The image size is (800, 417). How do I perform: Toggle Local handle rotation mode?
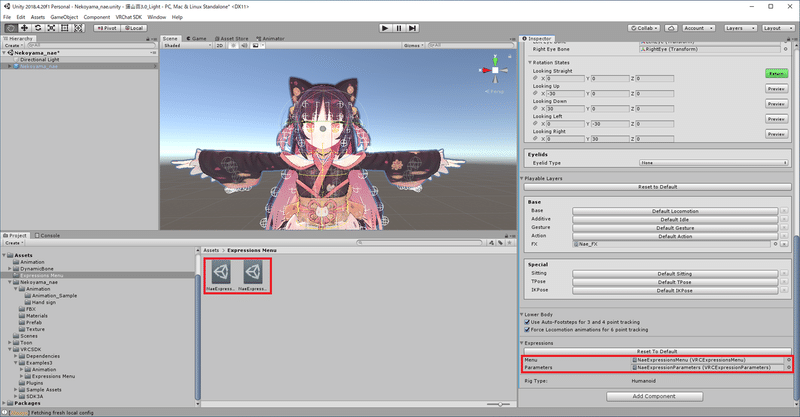pyautogui.click(x=134, y=28)
